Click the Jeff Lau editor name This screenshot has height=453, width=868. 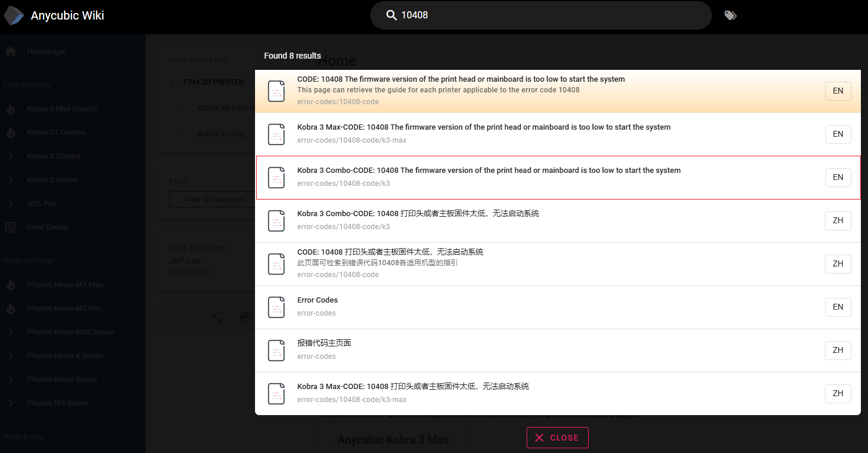[x=185, y=261]
